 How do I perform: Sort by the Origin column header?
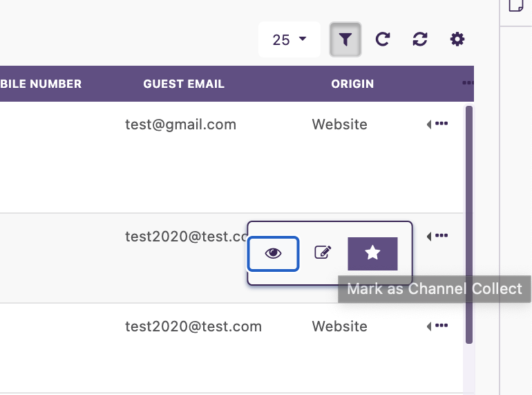click(352, 84)
